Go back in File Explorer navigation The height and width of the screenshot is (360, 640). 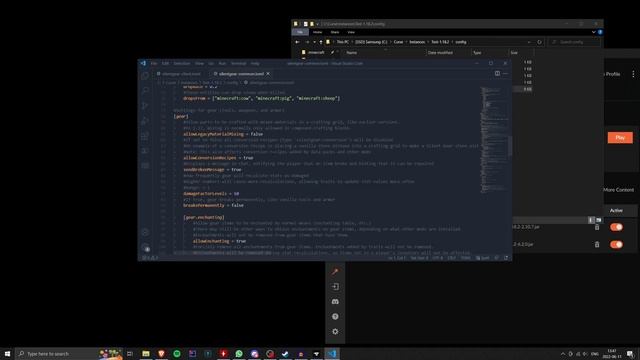297,42
